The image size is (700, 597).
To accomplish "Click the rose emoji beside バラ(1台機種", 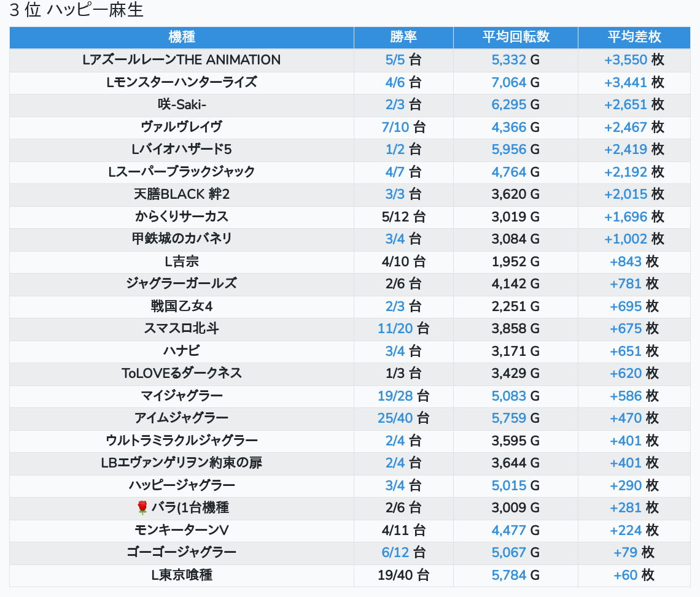I will [x=142, y=507].
